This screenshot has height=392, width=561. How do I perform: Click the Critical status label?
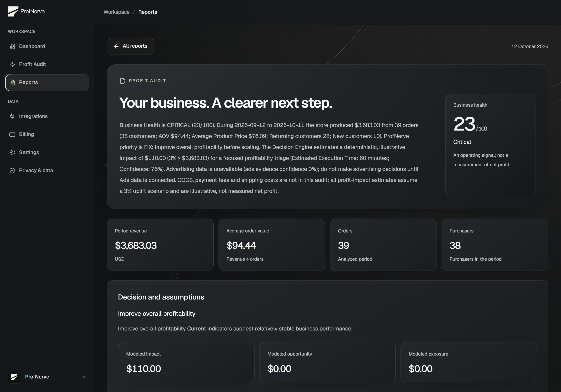click(462, 142)
